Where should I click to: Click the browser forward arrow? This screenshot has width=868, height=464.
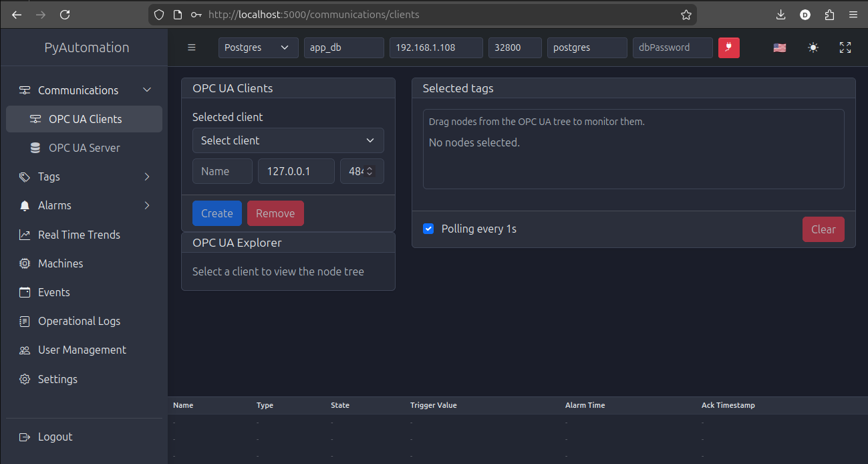41,15
